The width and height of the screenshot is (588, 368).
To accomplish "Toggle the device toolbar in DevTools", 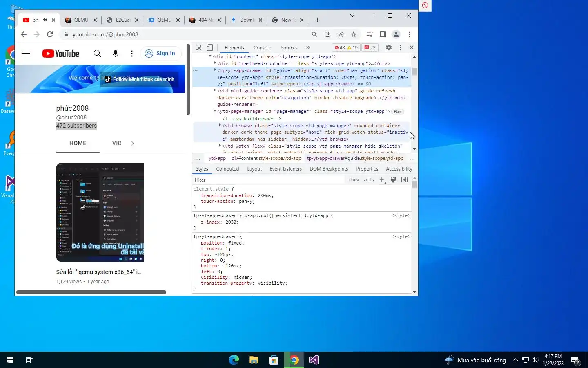I will [x=209, y=47].
